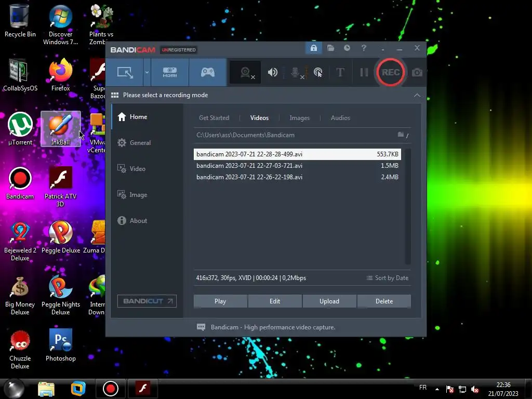Open Discover Windows 7 desktop icon
The height and width of the screenshot is (399, 532).
coord(60,24)
